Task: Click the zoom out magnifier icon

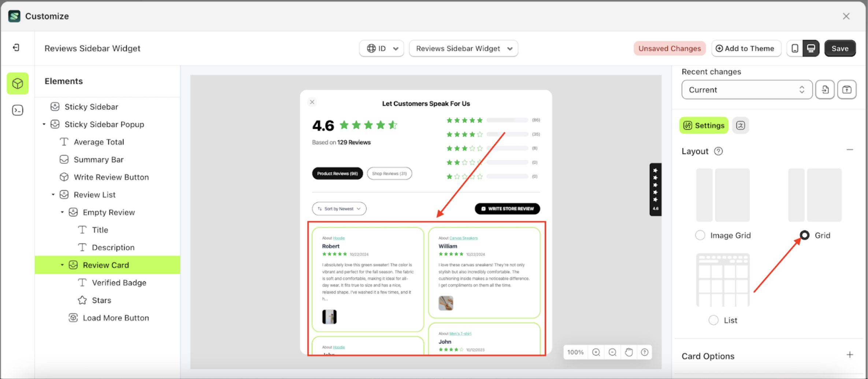Action: click(x=612, y=352)
